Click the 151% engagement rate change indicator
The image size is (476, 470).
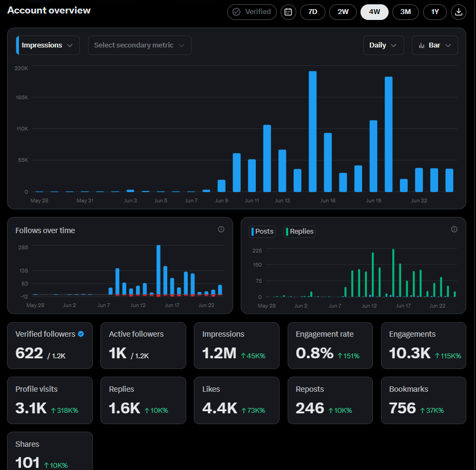[x=349, y=356]
